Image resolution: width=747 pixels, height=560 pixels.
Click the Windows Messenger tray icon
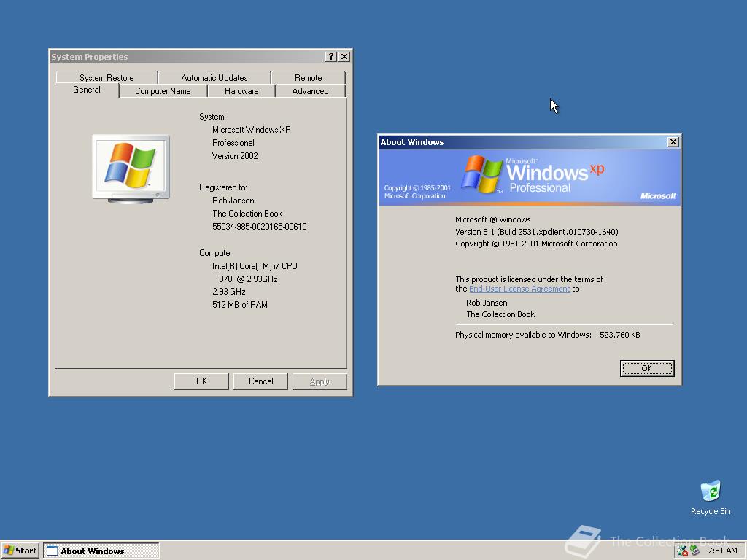click(x=683, y=551)
